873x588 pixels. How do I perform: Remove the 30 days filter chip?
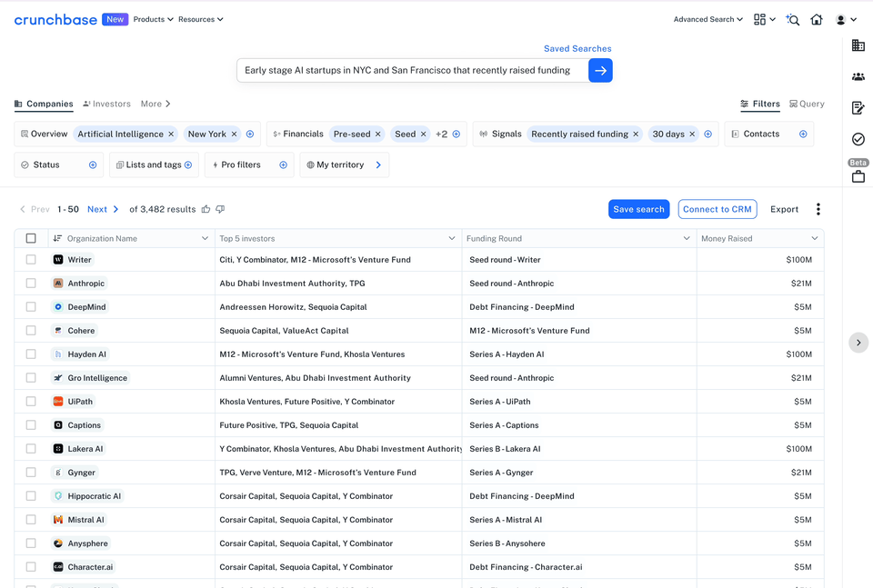pos(692,135)
